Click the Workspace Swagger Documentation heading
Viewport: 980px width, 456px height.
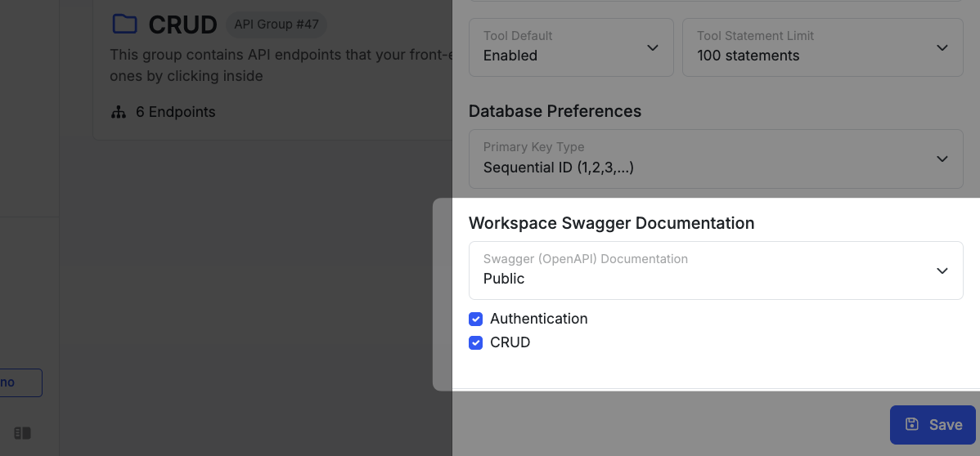[611, 223]
